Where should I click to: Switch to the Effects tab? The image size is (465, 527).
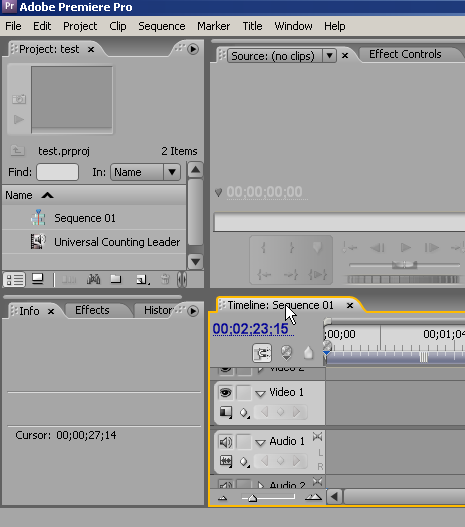92,310
